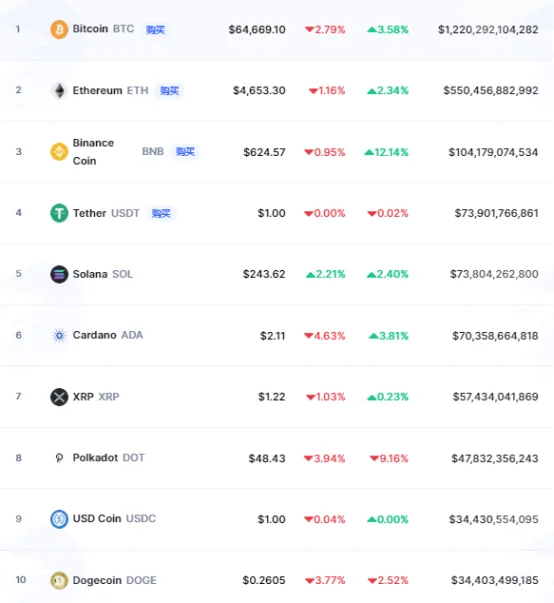The image size is (554, 603).
Task: Click the buy button beside USDT
Action: (x=161, y=213)
